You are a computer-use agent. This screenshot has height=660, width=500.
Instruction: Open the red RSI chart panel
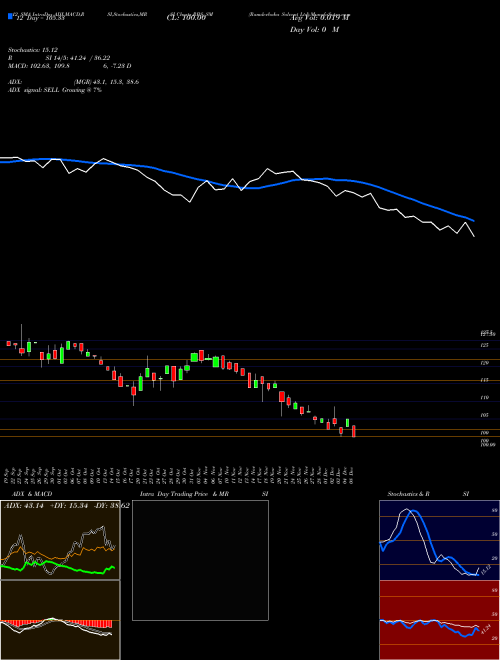click(439, 620)
